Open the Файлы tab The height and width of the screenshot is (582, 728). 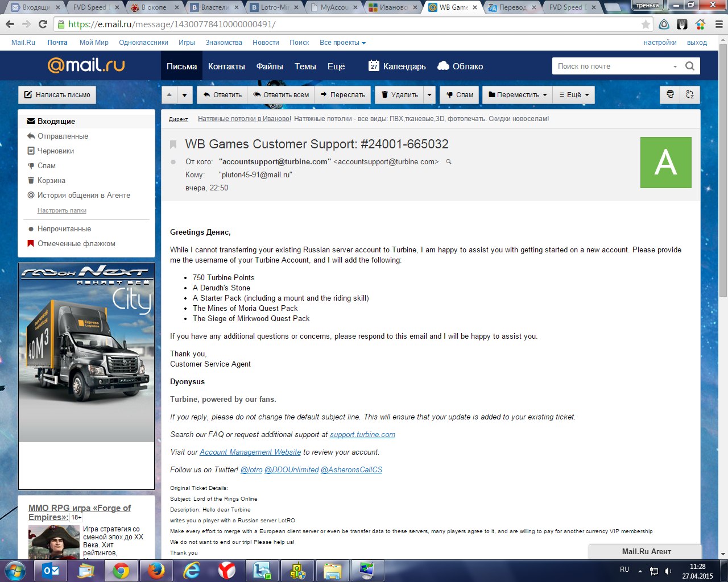click(270, 66)
